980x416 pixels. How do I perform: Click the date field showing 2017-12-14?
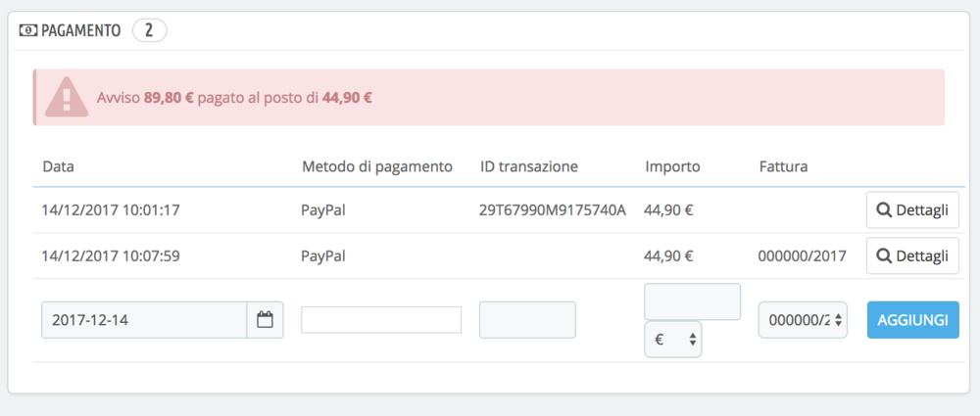tap(143, 319)
